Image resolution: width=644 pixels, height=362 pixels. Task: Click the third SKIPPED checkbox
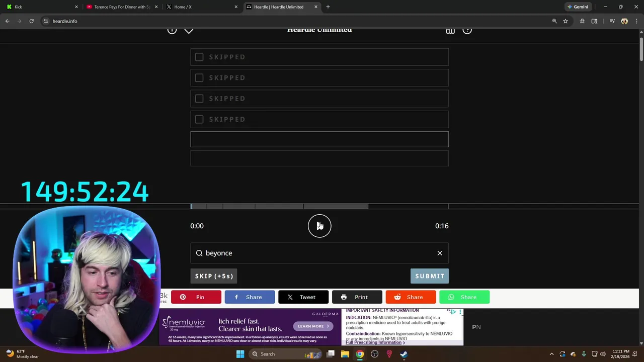pyautogui.click(x=199, y=99)
